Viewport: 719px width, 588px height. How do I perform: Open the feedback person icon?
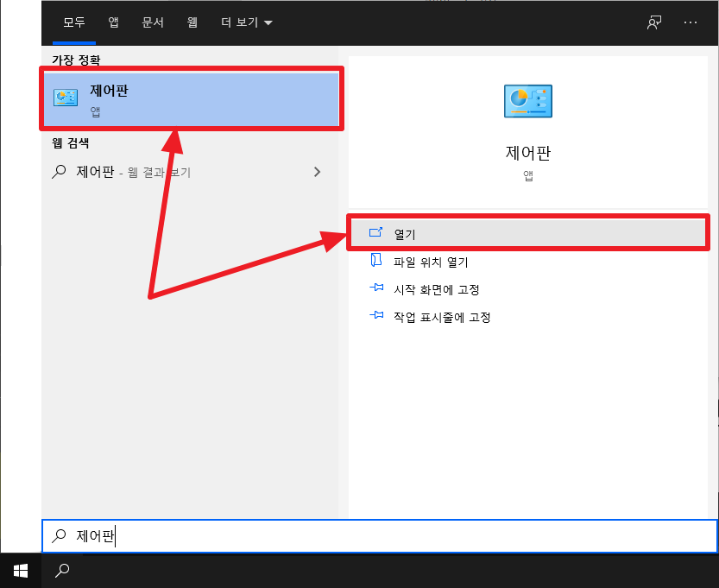(654, 22)
